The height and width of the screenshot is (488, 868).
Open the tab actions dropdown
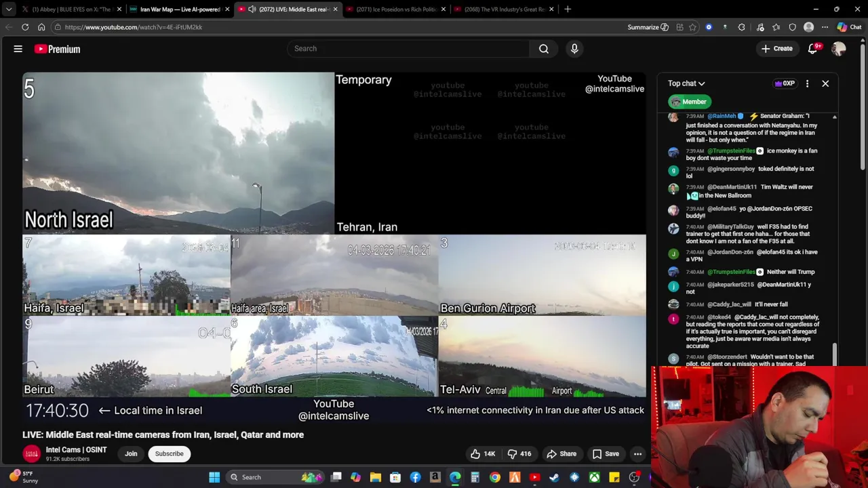click(8, 9)
